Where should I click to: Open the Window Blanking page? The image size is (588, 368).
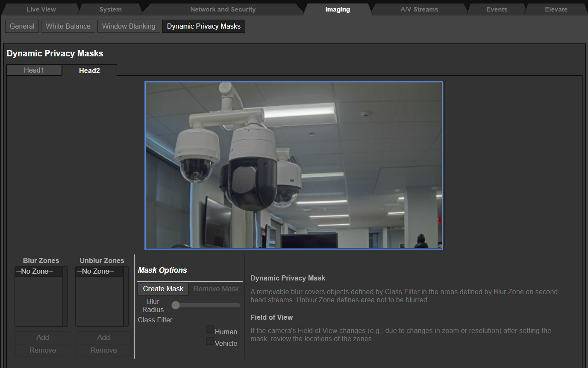[x=129, y=26]
